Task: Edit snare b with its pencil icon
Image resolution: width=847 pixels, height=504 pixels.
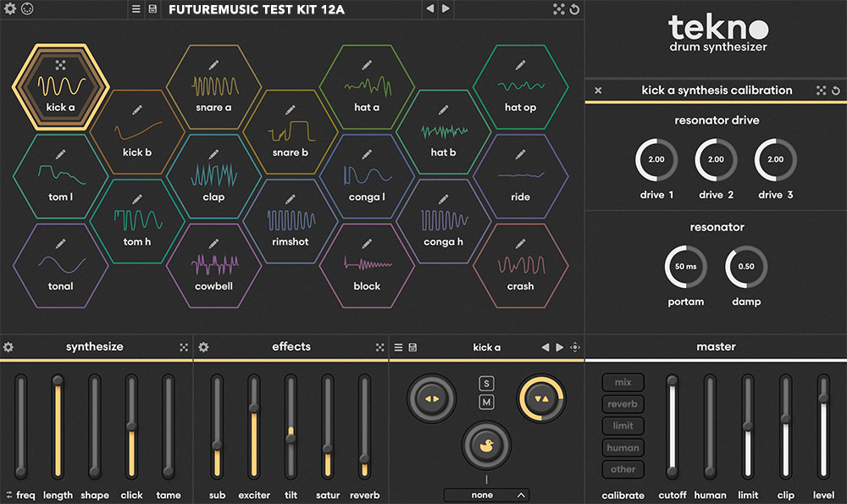Action: point(291,110)
